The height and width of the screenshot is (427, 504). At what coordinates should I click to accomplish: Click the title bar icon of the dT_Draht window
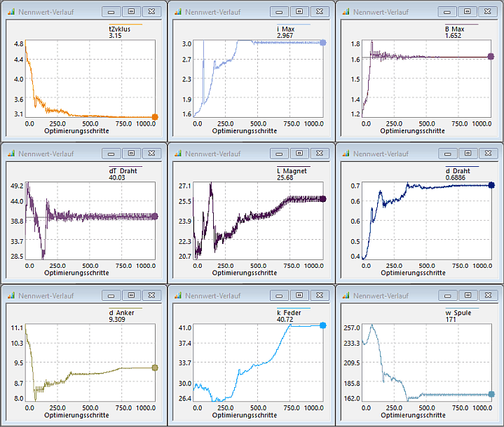click(10, 153)
